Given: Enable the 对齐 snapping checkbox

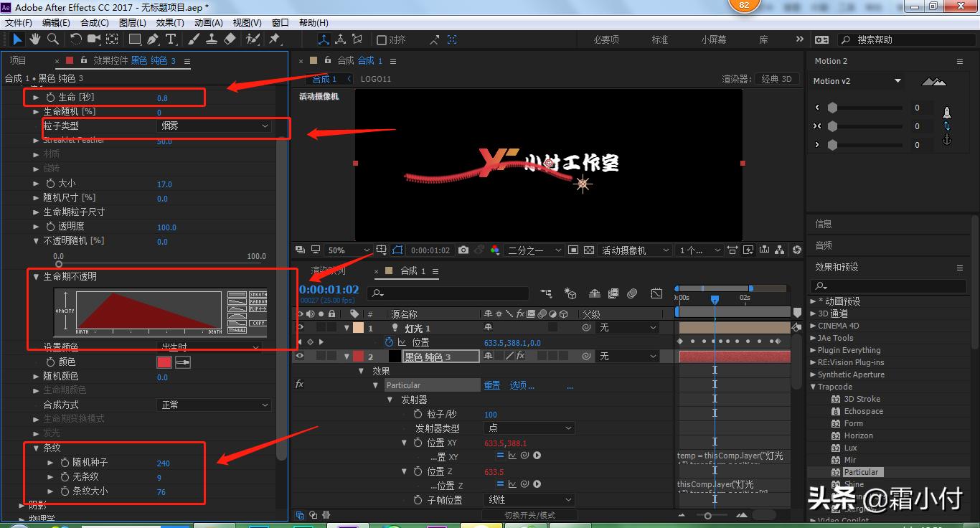Looking at the screenshot, I should [382, 40].
